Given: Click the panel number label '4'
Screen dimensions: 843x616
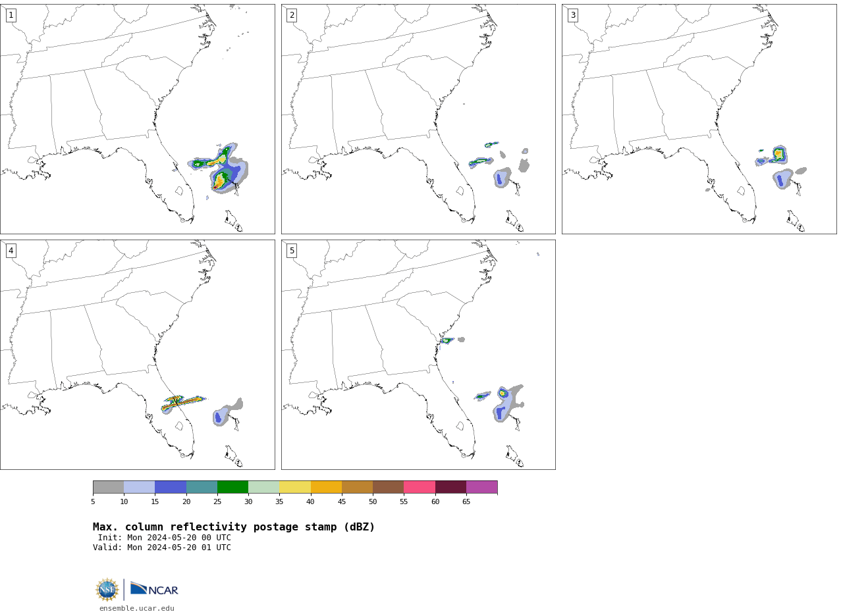Looking at the screenshot, I should pos(11,251).
